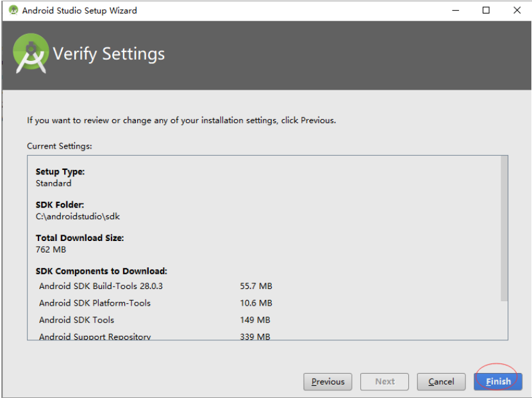This screenshot has width=532, height=398.
Task: Click the 'Verify Settings' heading
Action: click(x=109, y=54)
